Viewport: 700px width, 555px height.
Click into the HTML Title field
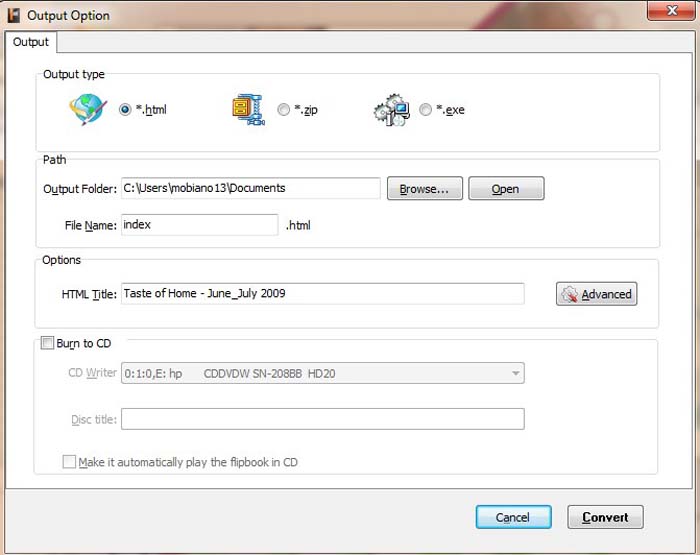323,293
